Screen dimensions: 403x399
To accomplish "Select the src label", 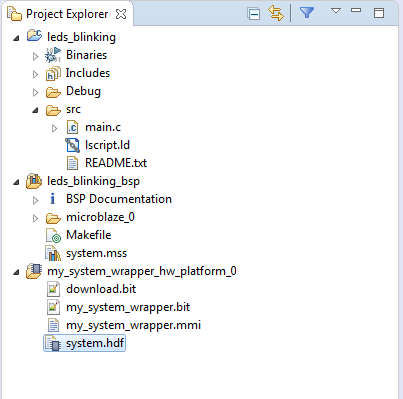I will point(73,109).
